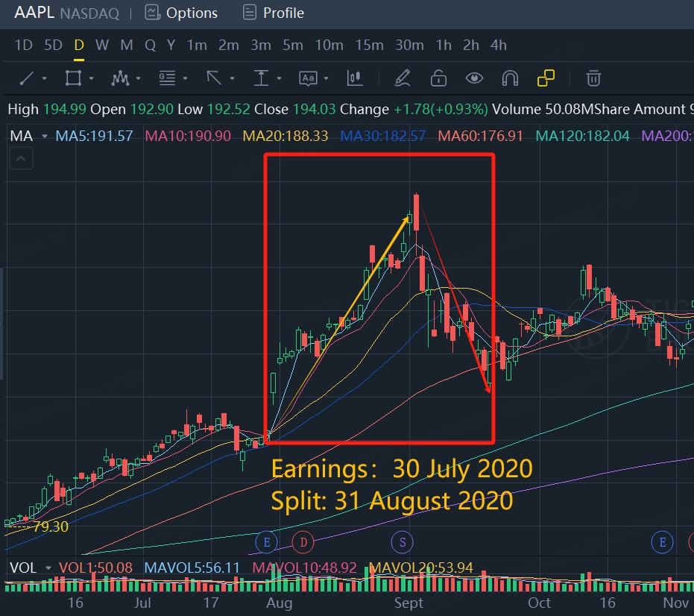Image resolution: width=694 pixels, height=616 pixels.
Task: Click the S split marker on timeline
Action: point(403,542)
